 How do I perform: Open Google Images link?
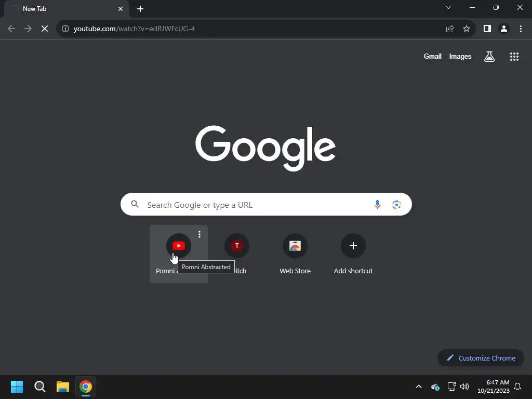(x=460, y=56)
